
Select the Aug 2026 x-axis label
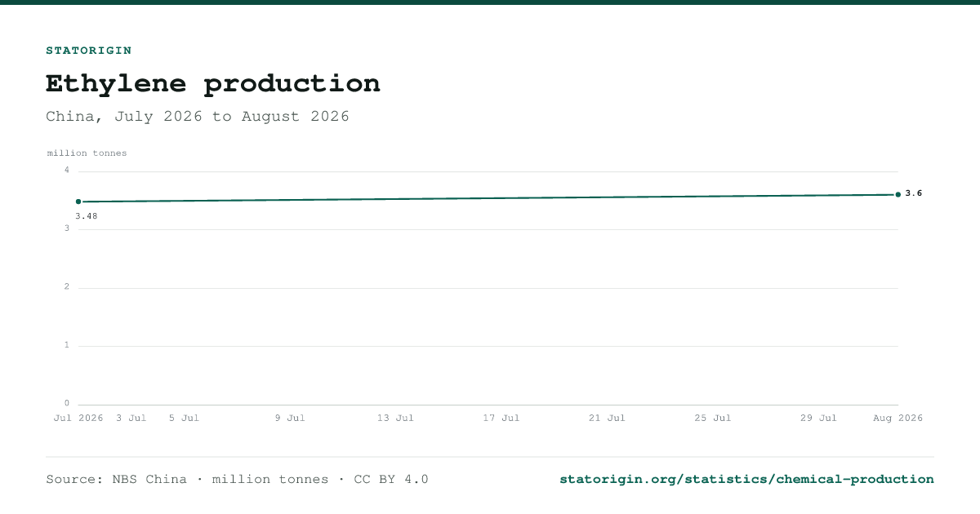[898, 418]
